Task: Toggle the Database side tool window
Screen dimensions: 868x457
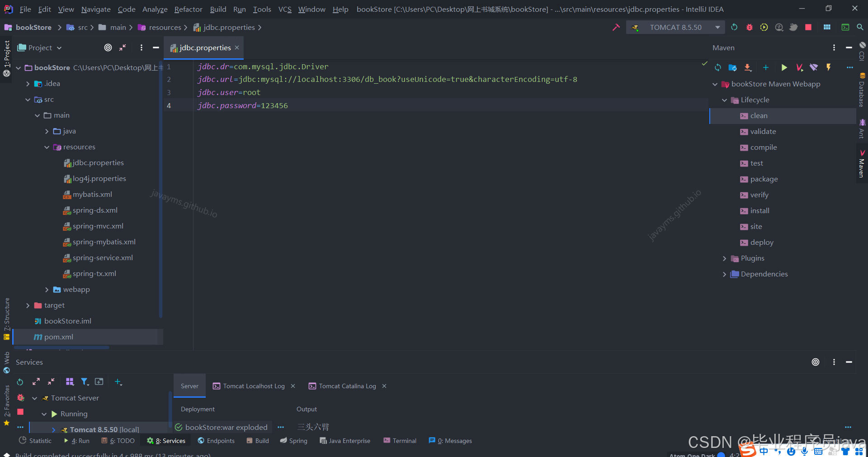Action: (862, 90)
